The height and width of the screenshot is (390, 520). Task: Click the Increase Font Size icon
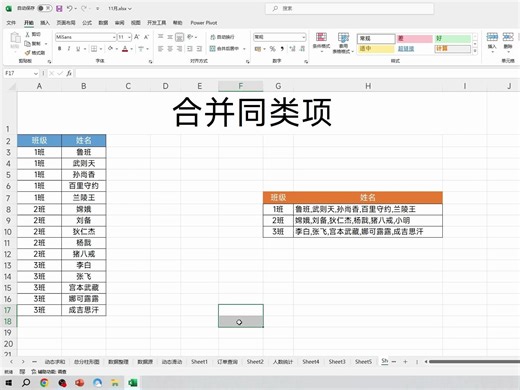tap(137, 37)
